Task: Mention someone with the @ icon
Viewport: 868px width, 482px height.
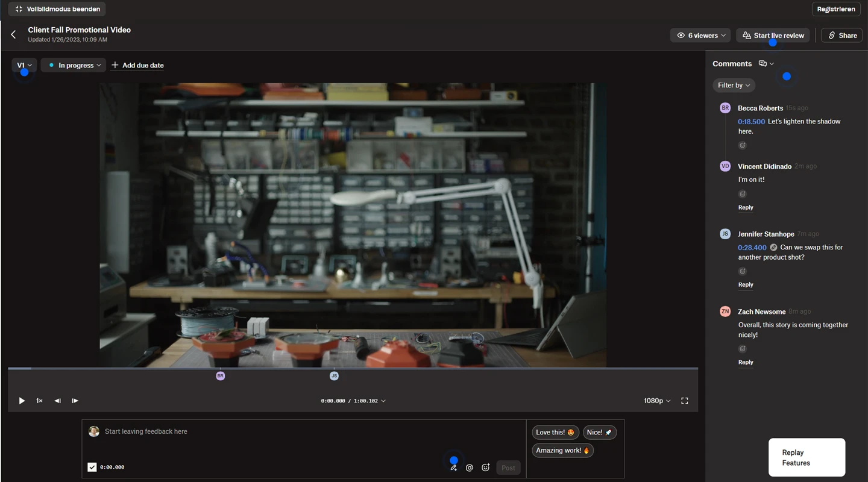Action: coord(470,468)
